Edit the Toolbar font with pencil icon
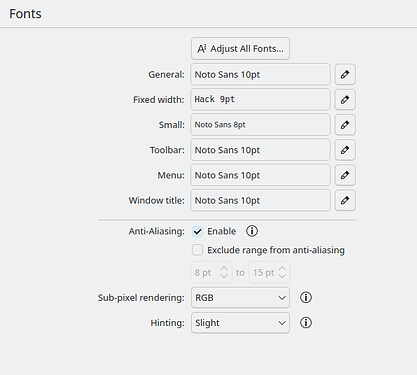The image size is (417, 375). pyautogui.click(x=345, y=150)
